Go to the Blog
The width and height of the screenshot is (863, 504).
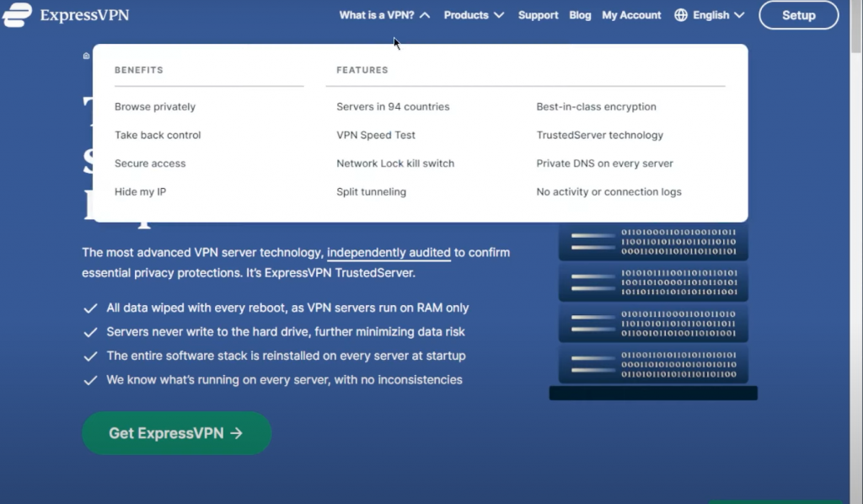click(580, 15)
